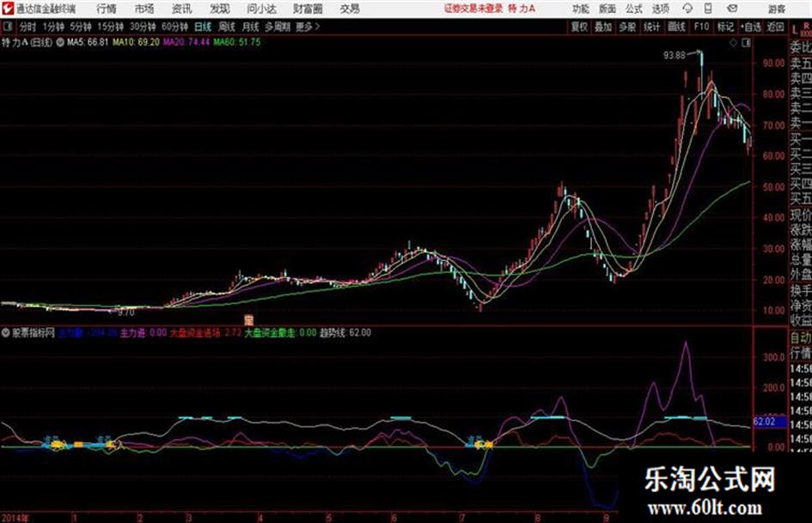Open the 选项 menu
Screen dimensions: 812x523
pyautogui.click(x=660, y=9)
